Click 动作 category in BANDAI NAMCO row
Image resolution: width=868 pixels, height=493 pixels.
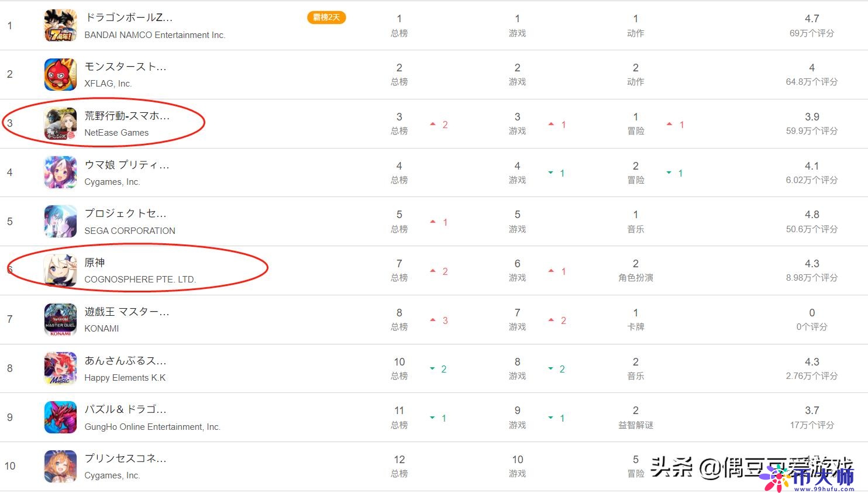[x=636, y=33]
